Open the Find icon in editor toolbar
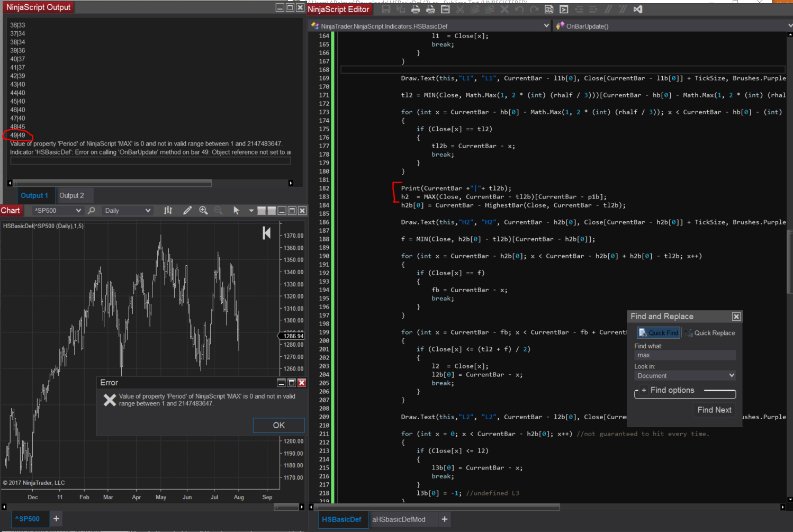Image resolution: width=793 pixels, height=532 pixels. click(549, 9)
